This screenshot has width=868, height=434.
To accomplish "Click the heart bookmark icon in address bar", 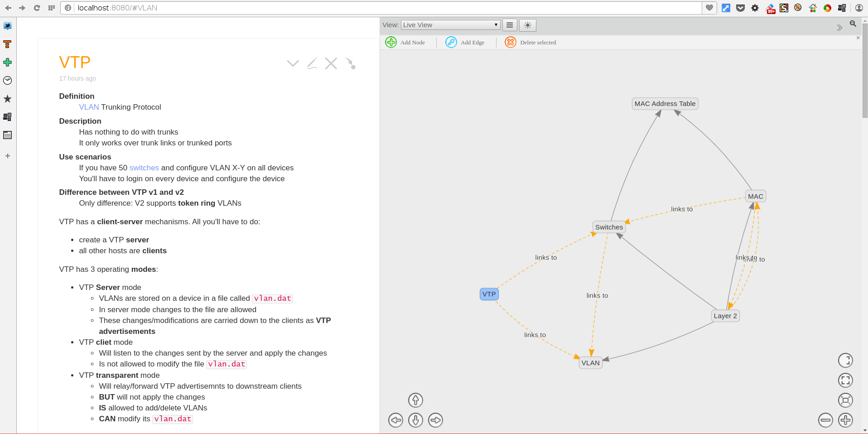I will [x=709, y=8].
